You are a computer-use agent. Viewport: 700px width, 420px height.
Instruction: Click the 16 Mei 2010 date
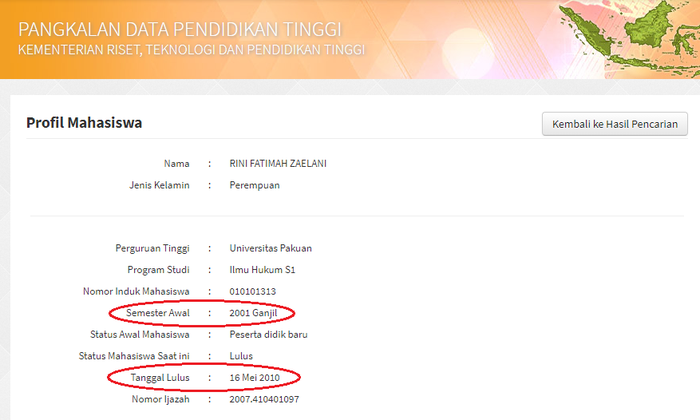pyautogui.click(x=254, y=378)
